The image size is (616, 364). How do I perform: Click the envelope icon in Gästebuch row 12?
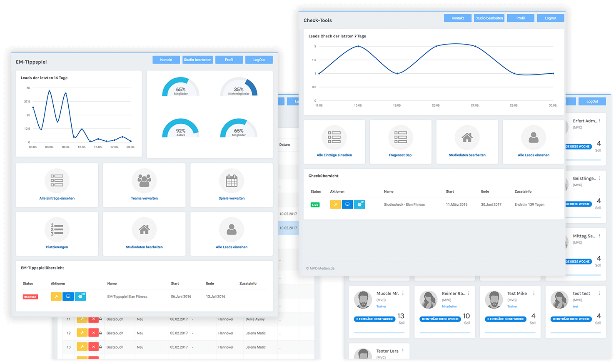101,333
